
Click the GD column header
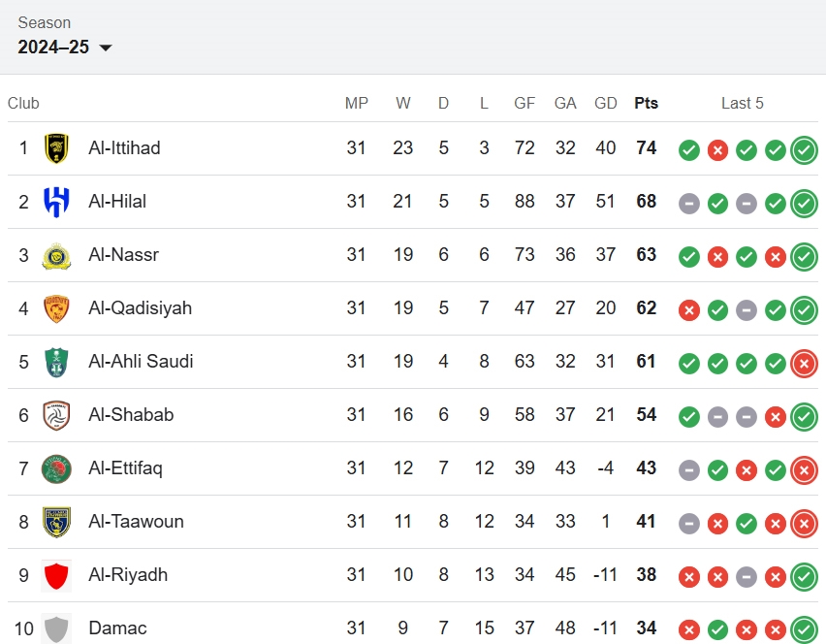click(605, 103)
